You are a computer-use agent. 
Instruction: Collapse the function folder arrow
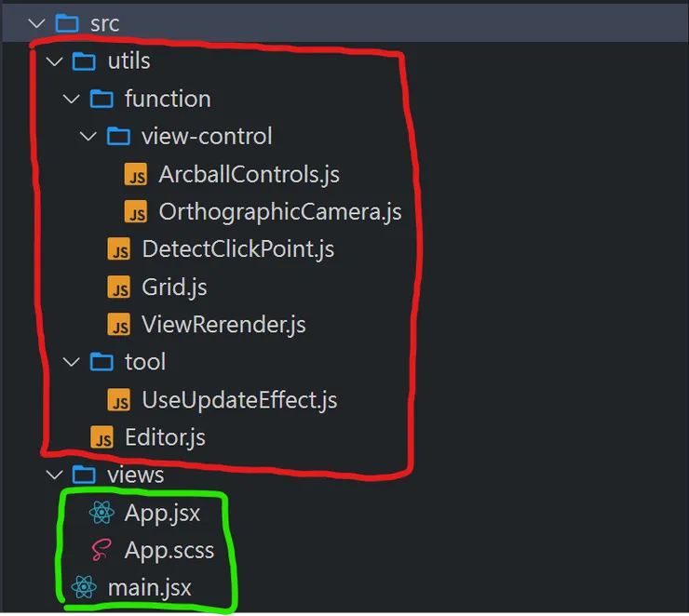[x=72, y=99]
